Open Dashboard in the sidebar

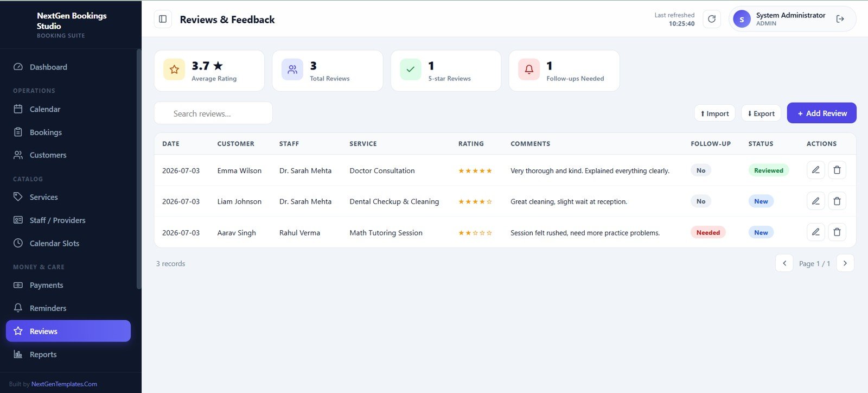(68, 67)
